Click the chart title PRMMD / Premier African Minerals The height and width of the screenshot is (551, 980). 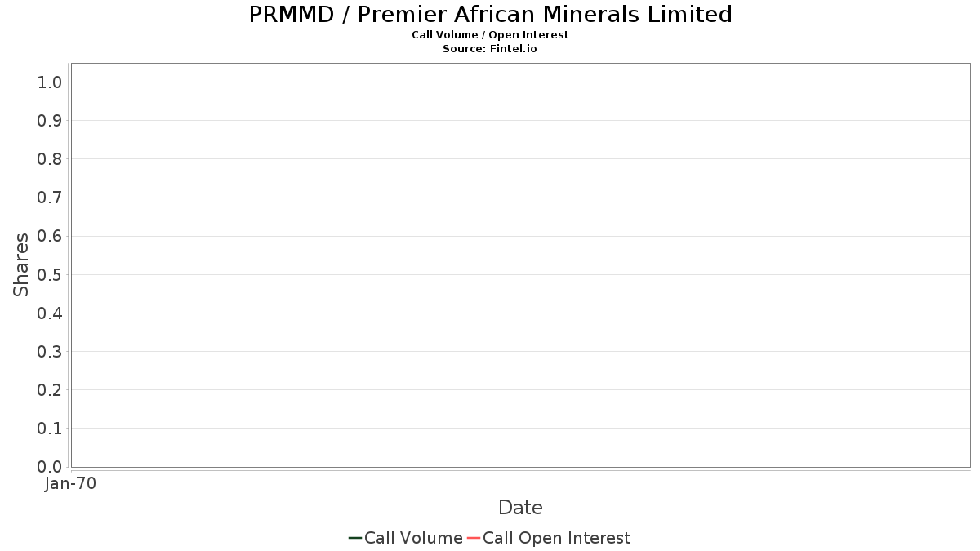tap(490, 15)
